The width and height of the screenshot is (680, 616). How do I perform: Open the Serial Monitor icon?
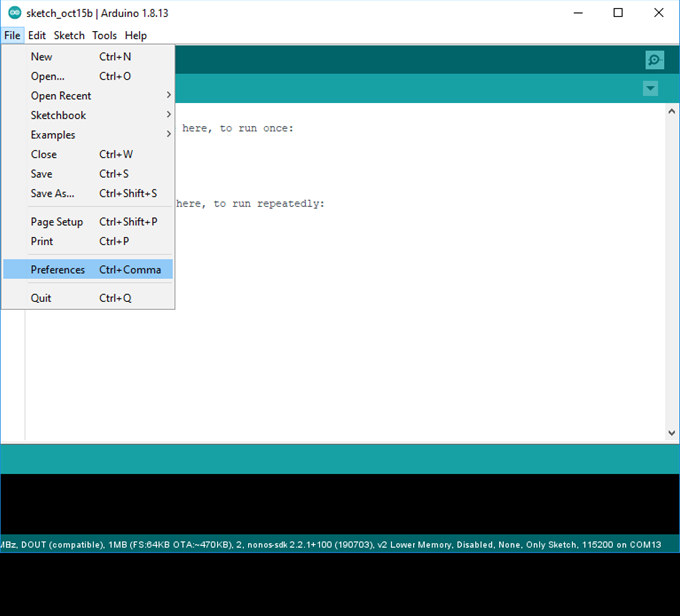pos(654,60)
